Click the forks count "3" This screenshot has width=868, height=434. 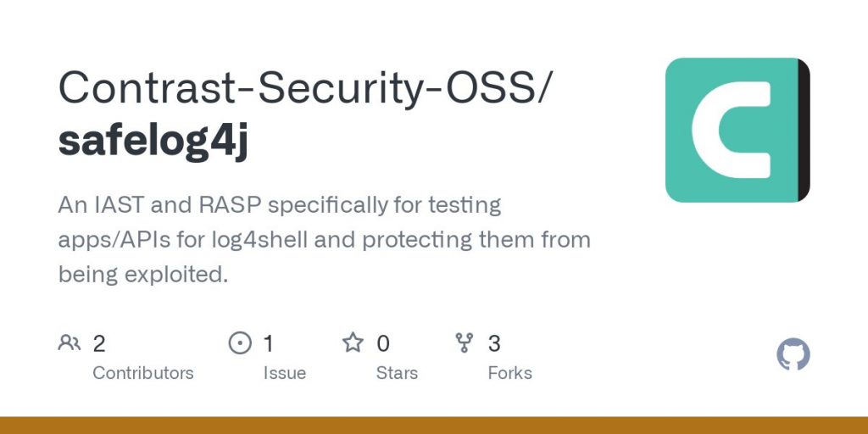point(494,343)
